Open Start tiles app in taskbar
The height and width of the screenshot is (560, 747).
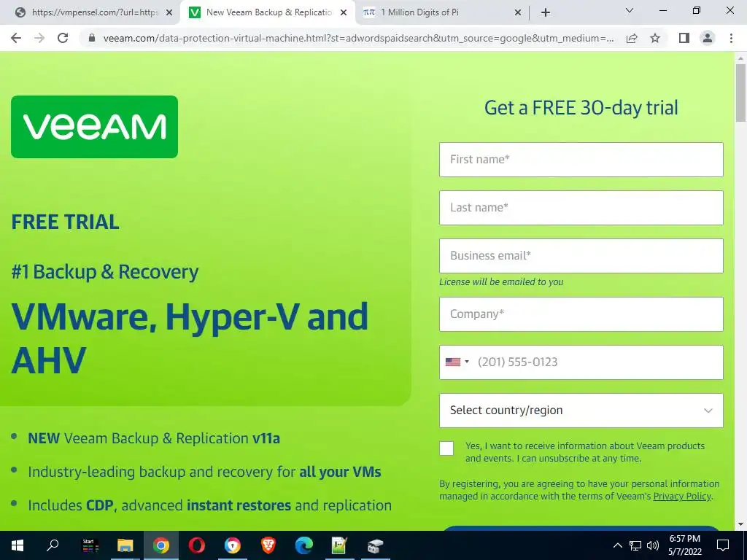(90, 545)
